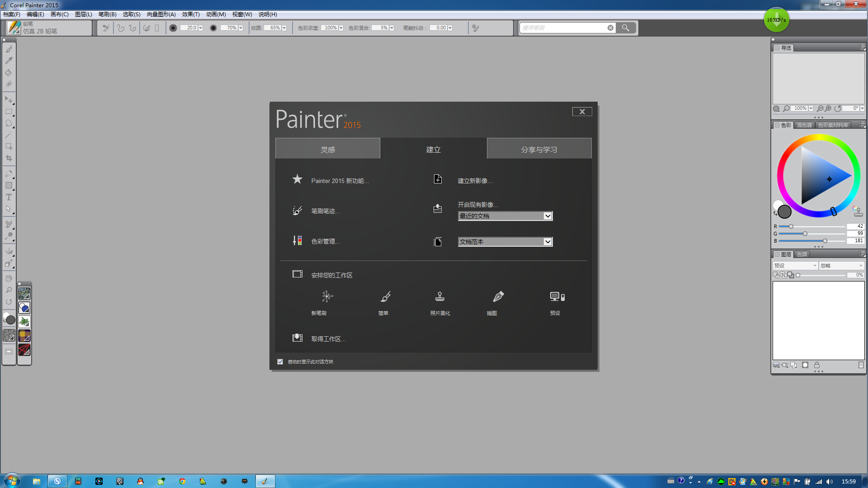Open the layer composite method dropdown
868x488 pixels.
(795, 266)
